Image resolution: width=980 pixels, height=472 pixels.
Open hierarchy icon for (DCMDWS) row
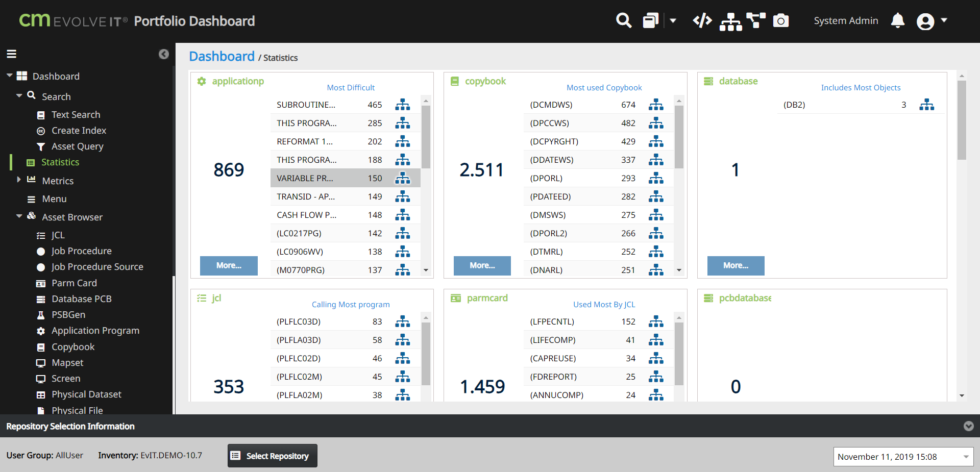pos(656,105)
